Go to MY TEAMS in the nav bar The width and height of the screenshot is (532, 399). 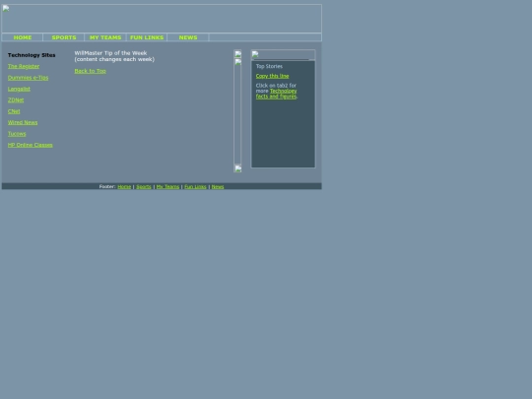click(x=105, y=37)
